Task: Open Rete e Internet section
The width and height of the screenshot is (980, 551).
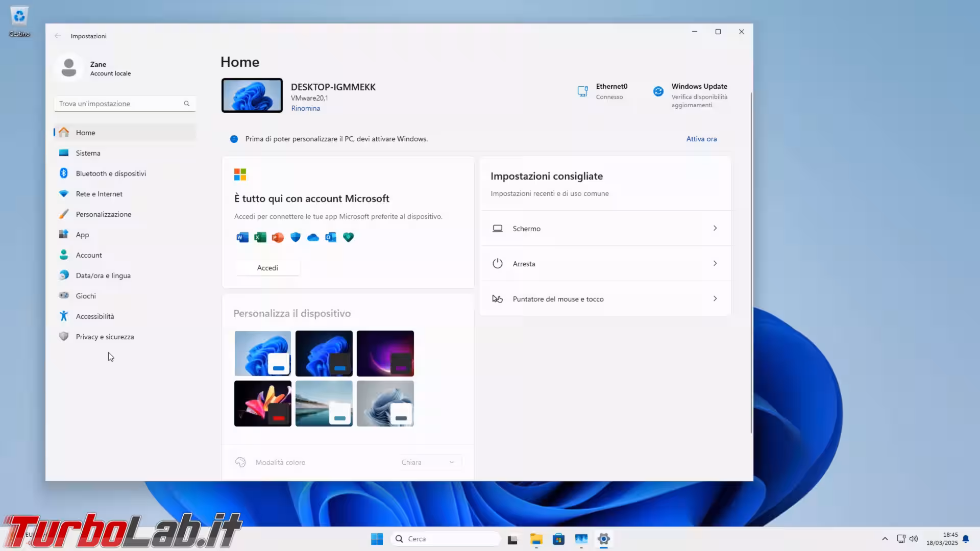Action: point(99,194)
